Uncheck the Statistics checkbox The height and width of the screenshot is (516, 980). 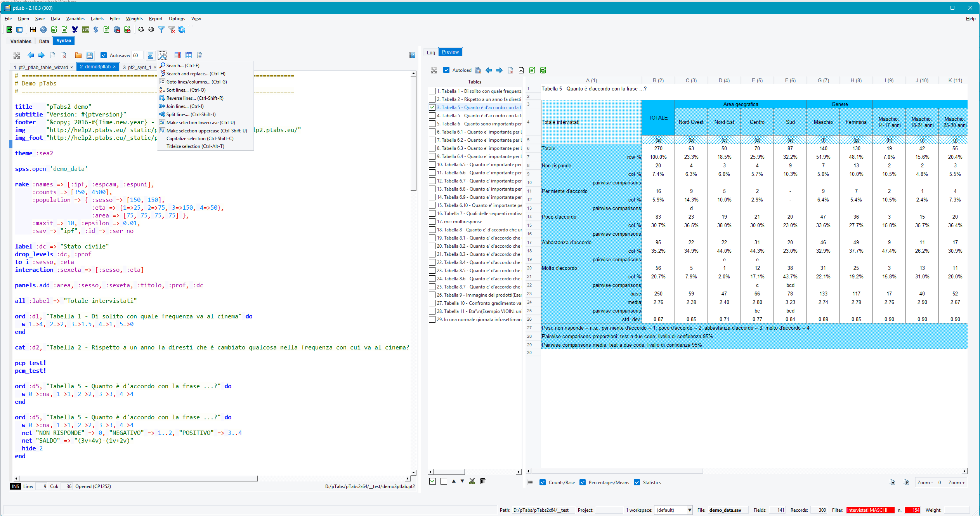point(637,482)
